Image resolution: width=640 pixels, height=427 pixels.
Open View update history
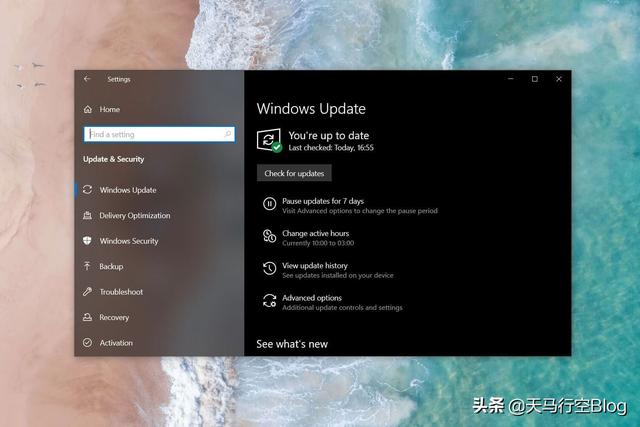[x=315, y=266]
